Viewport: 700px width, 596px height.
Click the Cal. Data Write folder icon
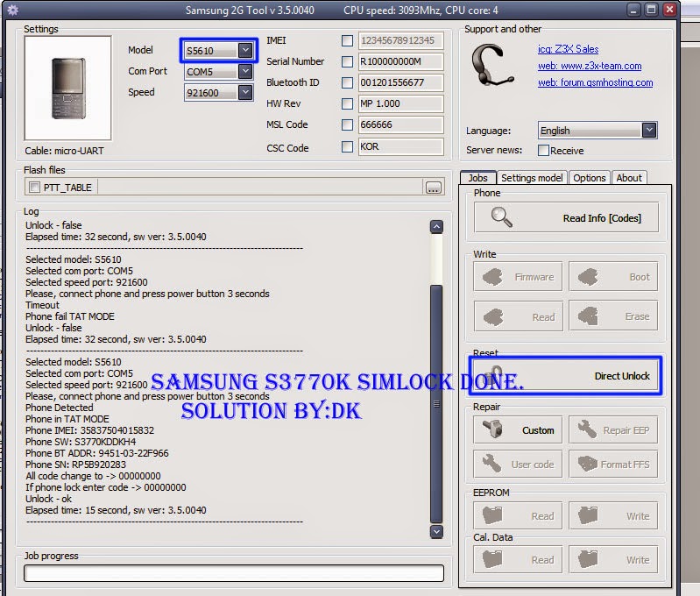(x=588, y=559)
